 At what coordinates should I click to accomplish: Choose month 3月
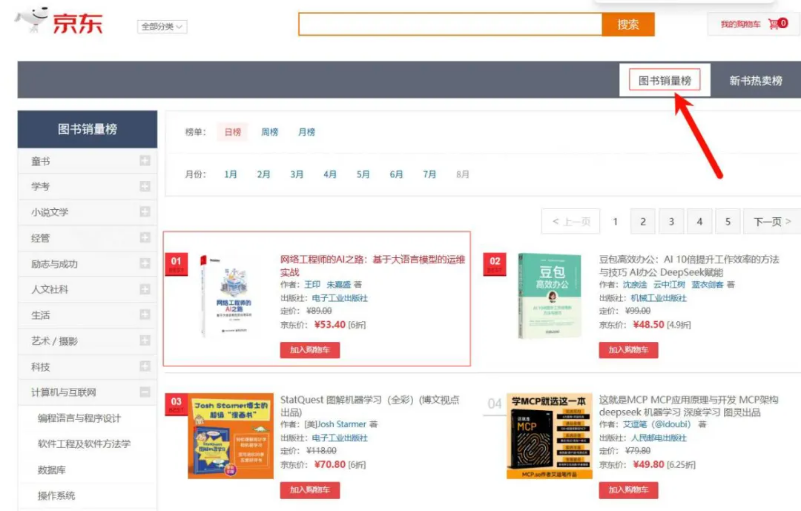pos(297,174)
